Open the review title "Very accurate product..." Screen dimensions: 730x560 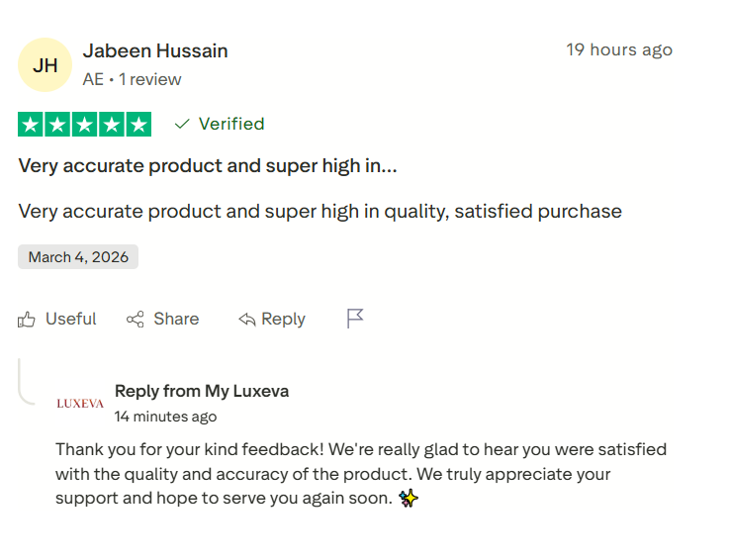tap(208, 166)
